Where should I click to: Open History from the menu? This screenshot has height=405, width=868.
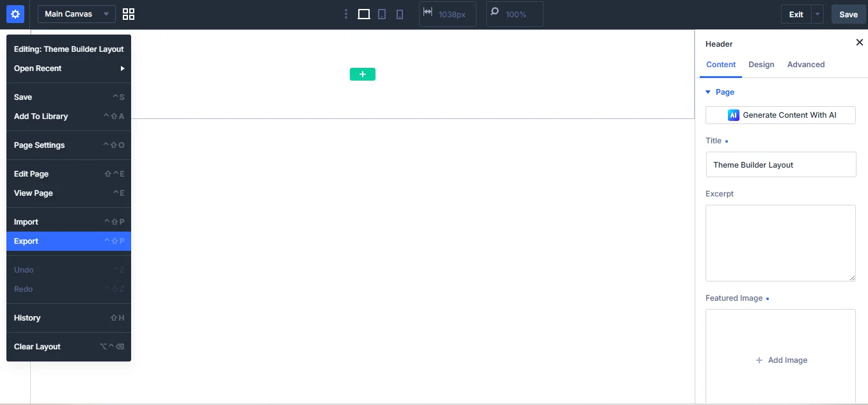68,318
